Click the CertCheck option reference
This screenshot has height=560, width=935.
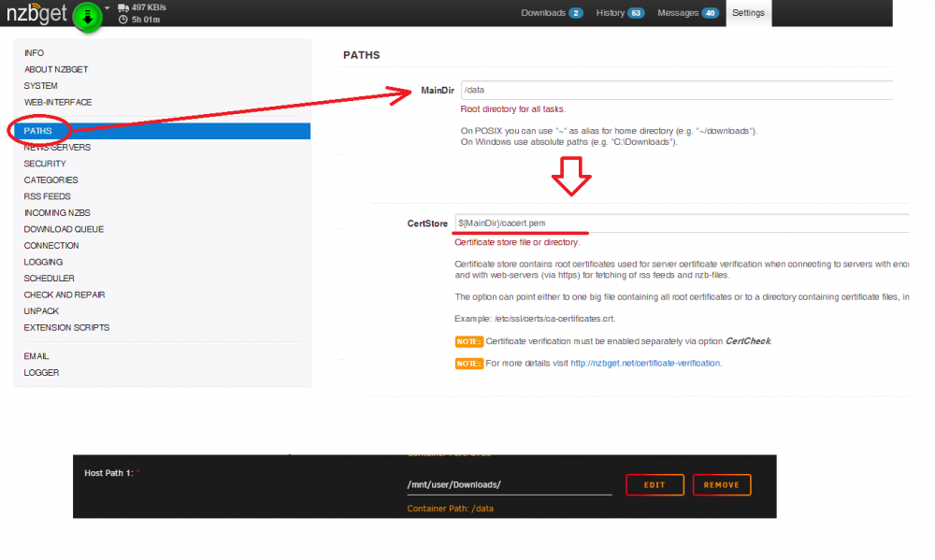(748, 341)
